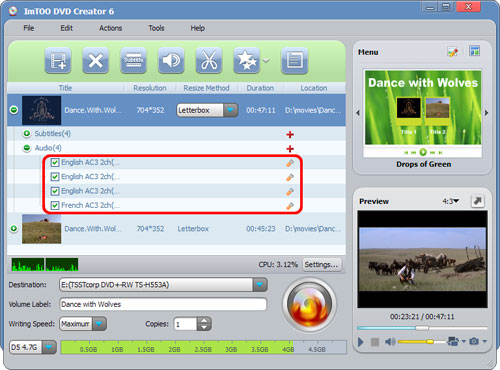Play the video in Preview panel
The image size is (500, 370).
[361, 342]
